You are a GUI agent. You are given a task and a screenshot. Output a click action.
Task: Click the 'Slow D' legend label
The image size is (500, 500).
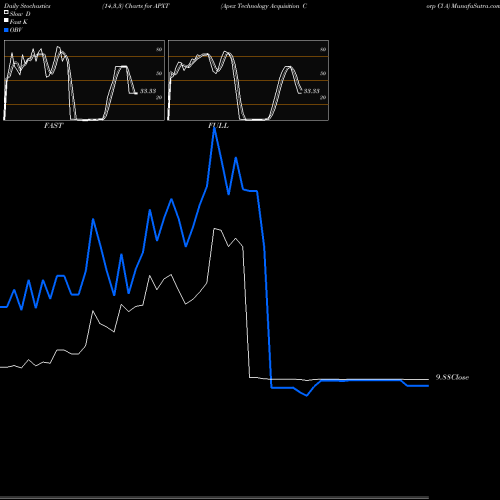(20, 14)
